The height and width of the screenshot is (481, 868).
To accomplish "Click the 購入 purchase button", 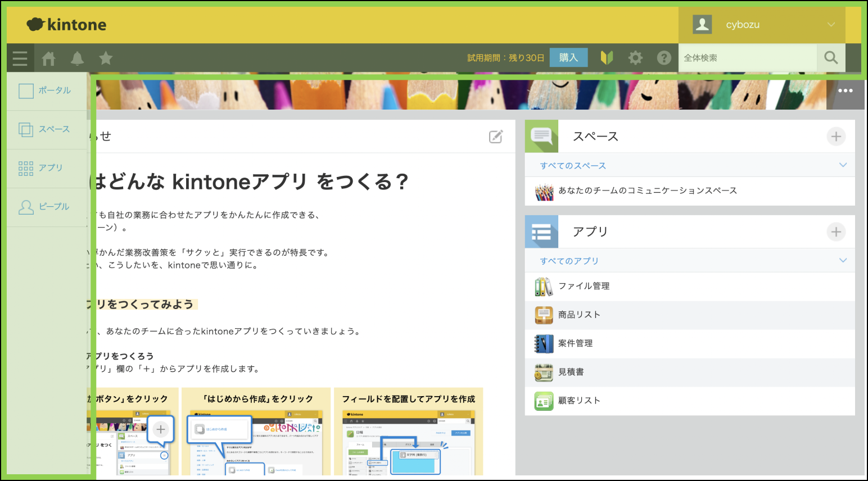I will point(568,57).
